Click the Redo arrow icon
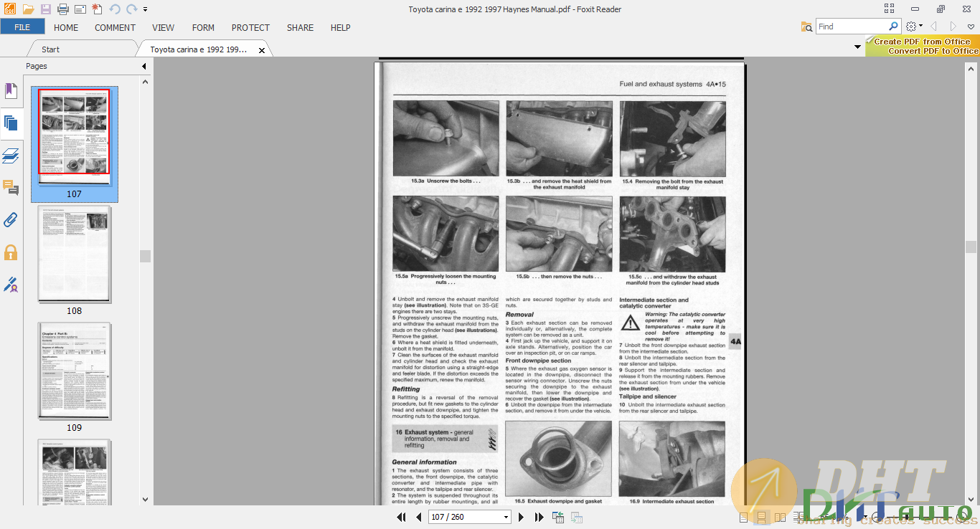Screen dimensions: 980x529 click(x=131, y=9)
